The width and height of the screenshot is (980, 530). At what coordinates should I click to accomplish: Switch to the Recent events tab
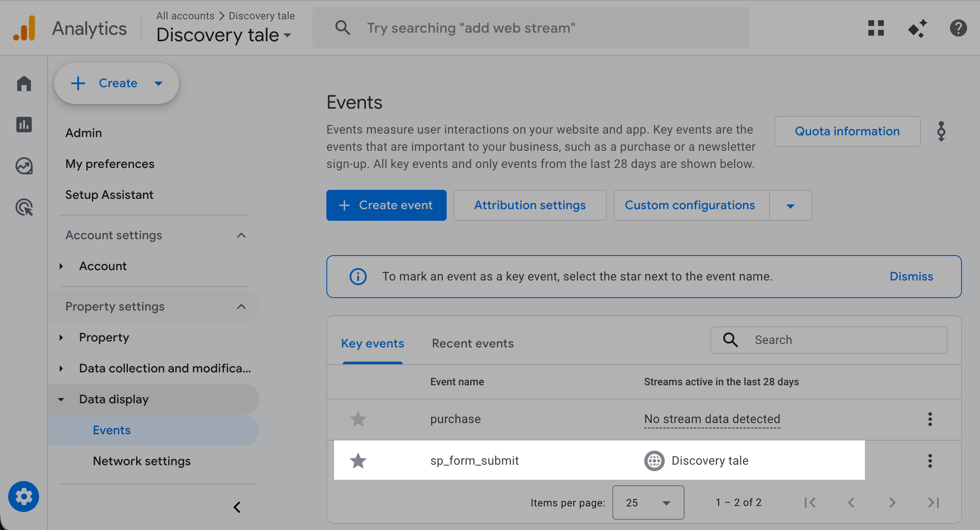coord(472,344)
